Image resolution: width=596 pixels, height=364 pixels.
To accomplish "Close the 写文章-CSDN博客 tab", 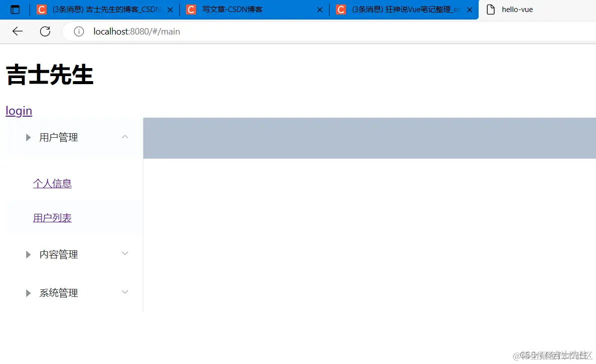I will pyautogui.click(x=320, y=10).
